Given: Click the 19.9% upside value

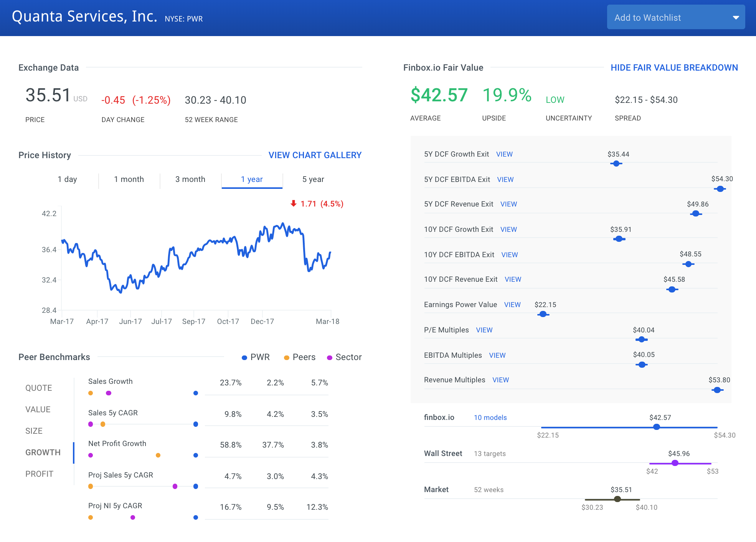Looking at the screenshot, I should (507, 95).
